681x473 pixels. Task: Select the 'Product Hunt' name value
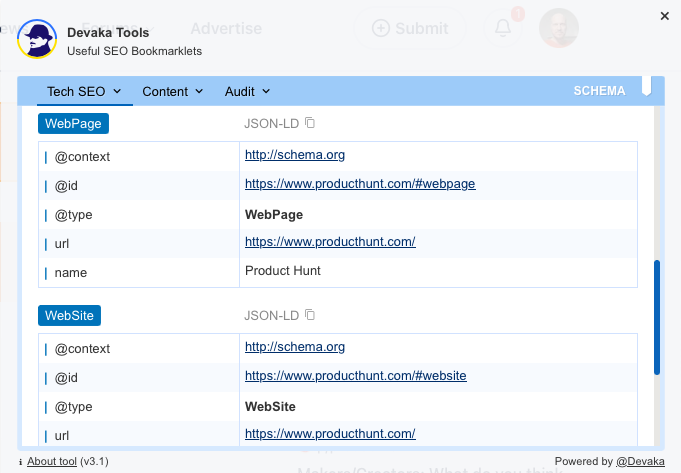(283, 271)
